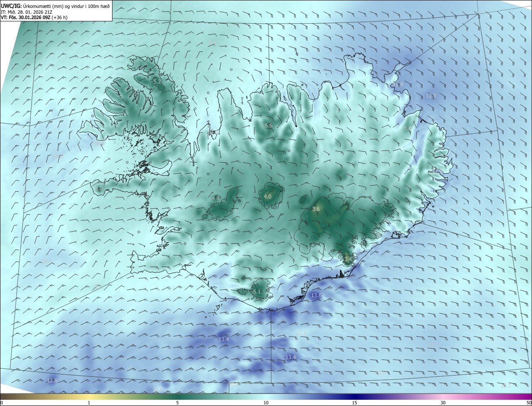Click the 5.6 value label on the map

pyautogui.click(x=268, y=125)
